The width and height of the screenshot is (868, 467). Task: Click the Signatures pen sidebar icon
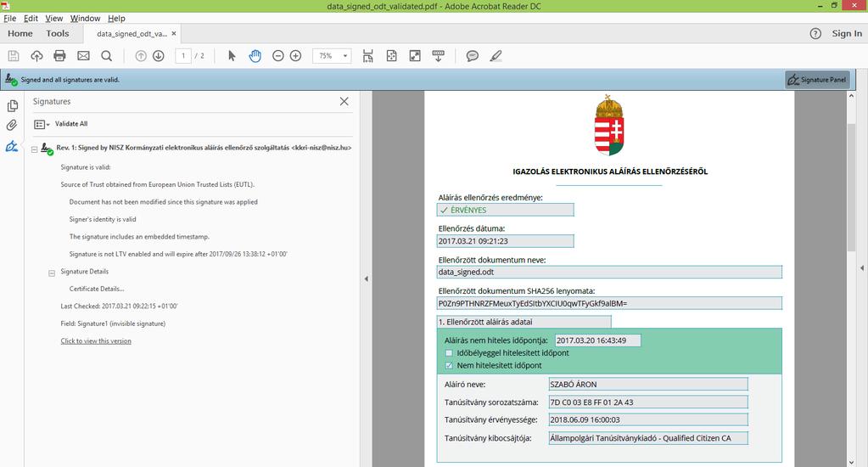(12, 146)
